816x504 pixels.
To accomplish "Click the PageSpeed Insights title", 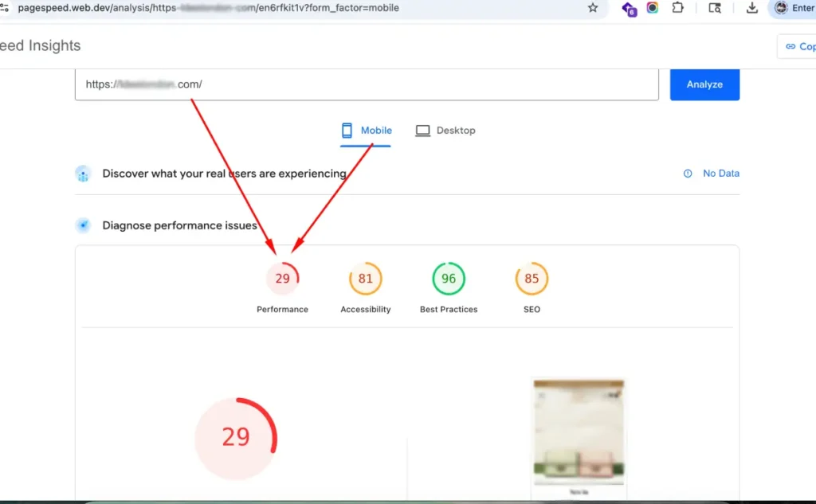I will pyautogui.click(x=40, y=45).
